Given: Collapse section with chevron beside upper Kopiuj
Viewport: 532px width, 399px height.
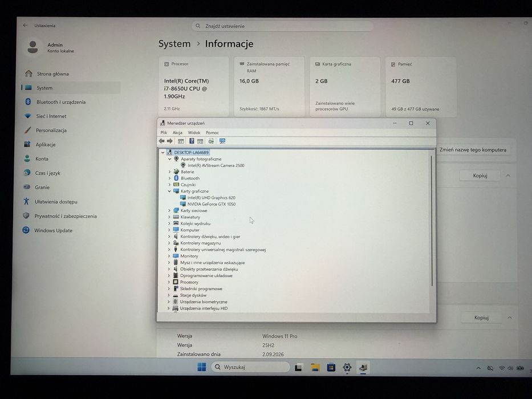Looking at the screenshot, I should 508,176.
